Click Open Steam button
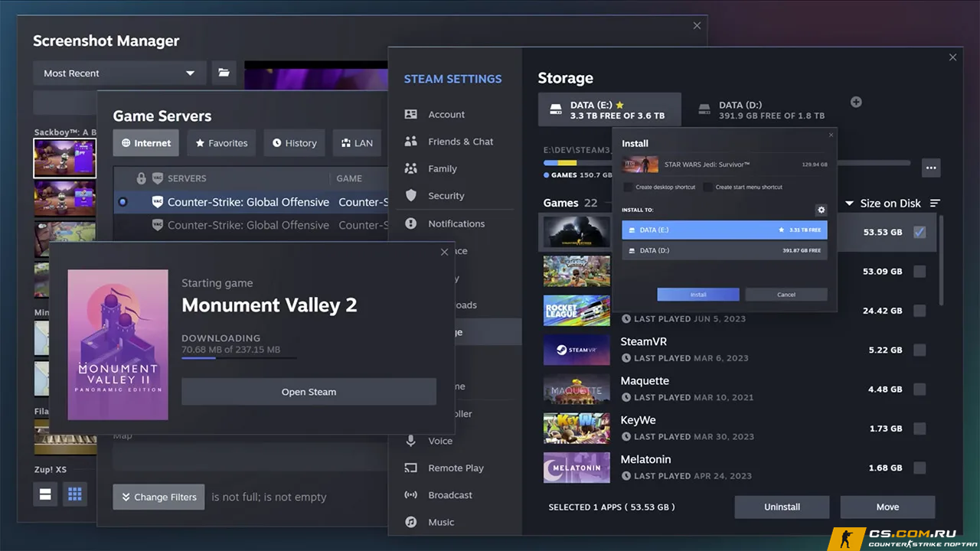Viewport: 980px width, 551px height. pyautogui.click(x=309, y=392)
